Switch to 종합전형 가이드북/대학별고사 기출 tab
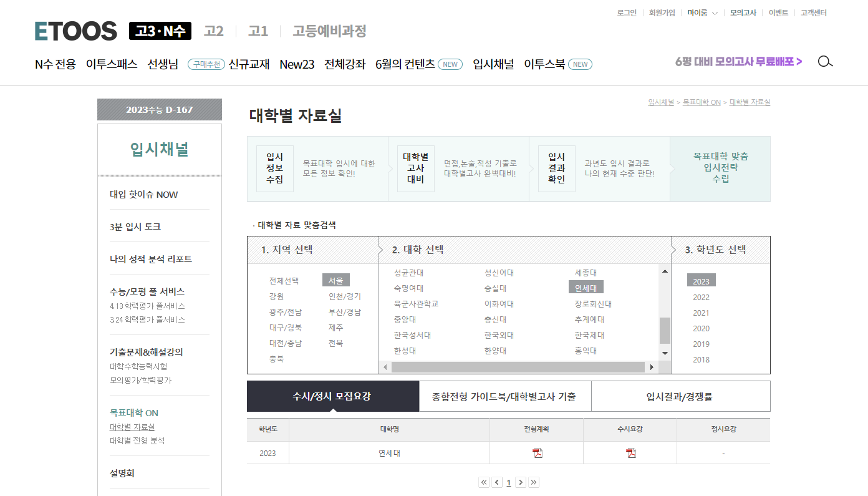The image size is (868, 496). [x=505, y=396]
